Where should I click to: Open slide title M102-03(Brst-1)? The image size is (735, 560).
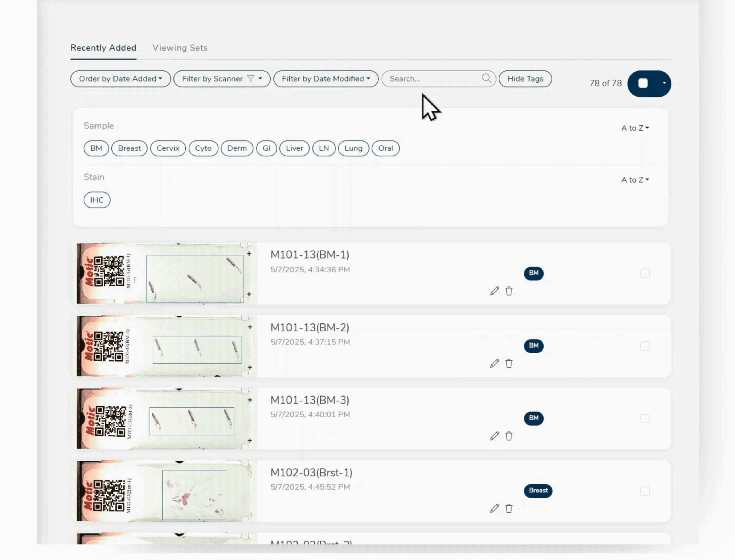(312, 473)
